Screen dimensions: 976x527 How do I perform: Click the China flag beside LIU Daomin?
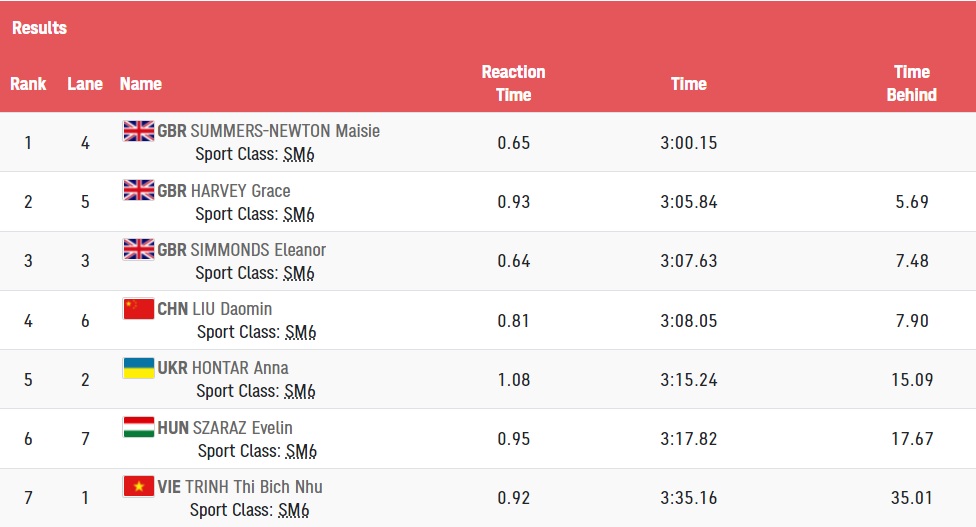pos(138,309)
